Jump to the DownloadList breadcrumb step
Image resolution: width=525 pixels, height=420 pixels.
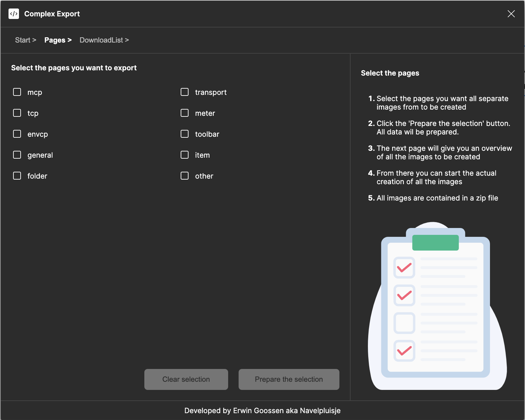(x=104, y=40)
